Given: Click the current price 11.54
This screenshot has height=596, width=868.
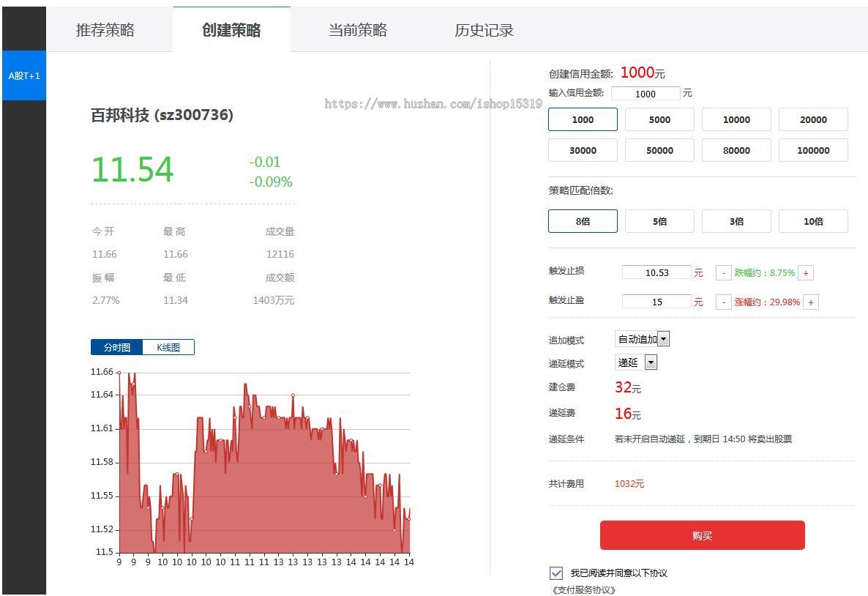Looking at the screenshot, I should [133, 169].
